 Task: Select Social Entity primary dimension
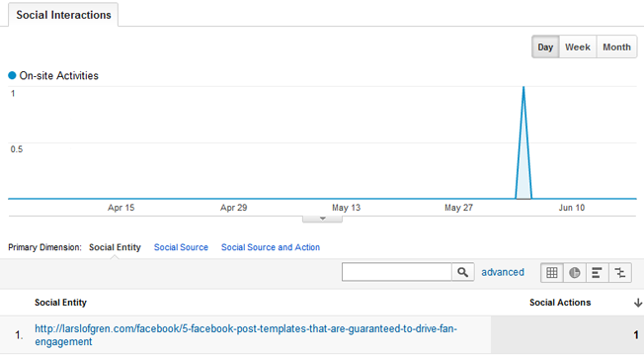coord(115,247)
